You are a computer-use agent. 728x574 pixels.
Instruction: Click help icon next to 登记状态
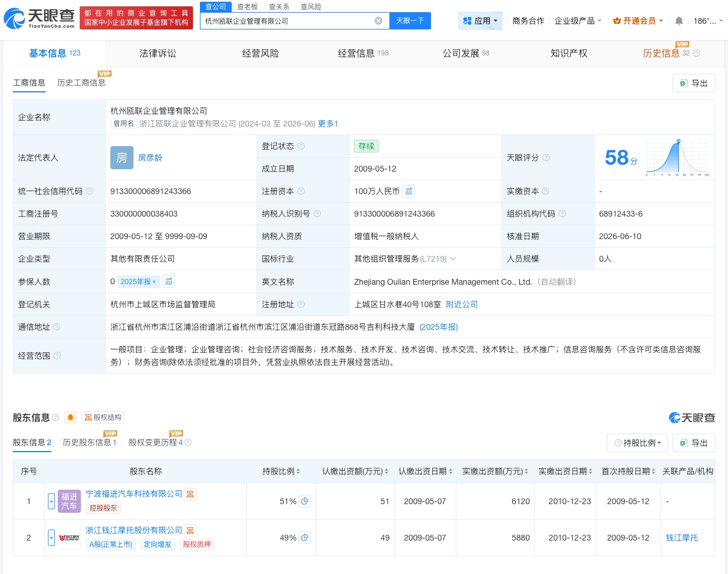tap(301, 146)
